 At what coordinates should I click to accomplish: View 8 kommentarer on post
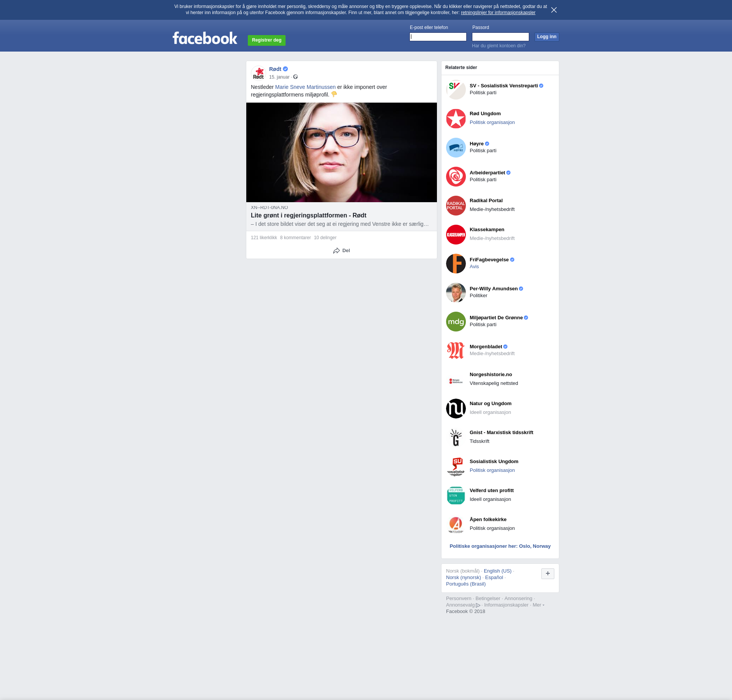[295, 238]
